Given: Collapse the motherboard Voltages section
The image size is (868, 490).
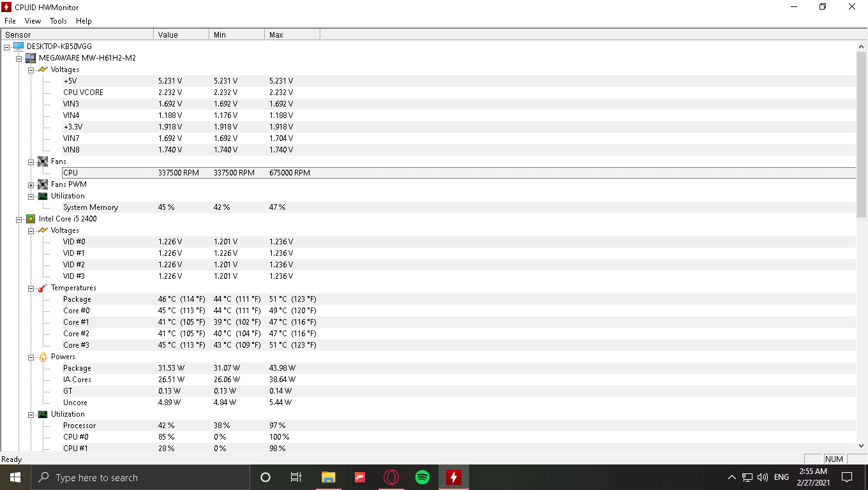Looking at the screenshot, I should pos(31,70).
